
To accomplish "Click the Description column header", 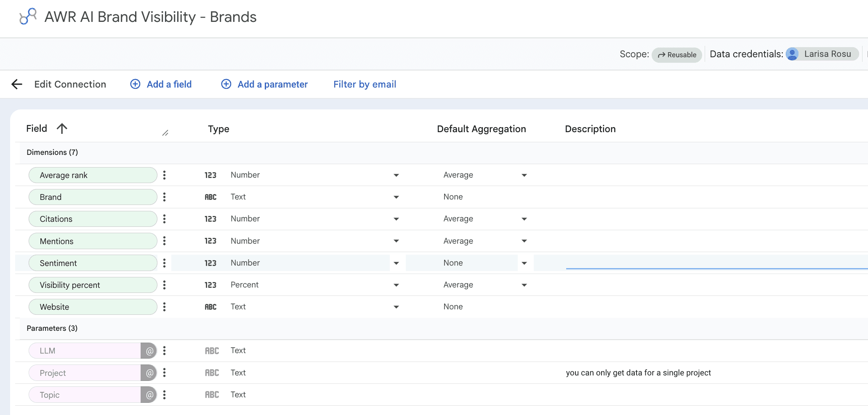I will 590,129.
